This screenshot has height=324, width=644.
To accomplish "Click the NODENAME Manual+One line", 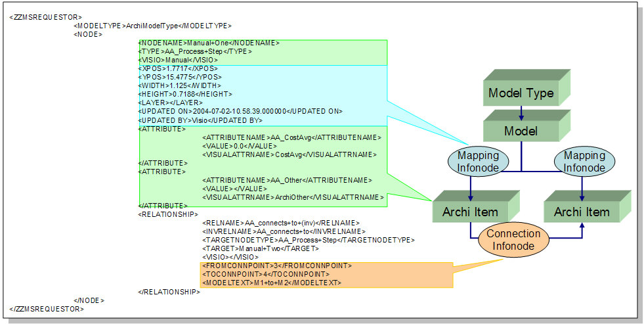I will 209,43.
